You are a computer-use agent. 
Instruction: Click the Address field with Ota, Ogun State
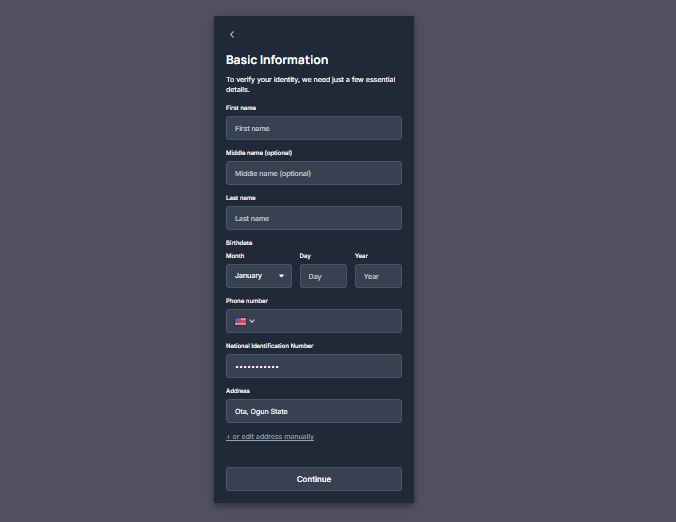click(x=314, y=411)
